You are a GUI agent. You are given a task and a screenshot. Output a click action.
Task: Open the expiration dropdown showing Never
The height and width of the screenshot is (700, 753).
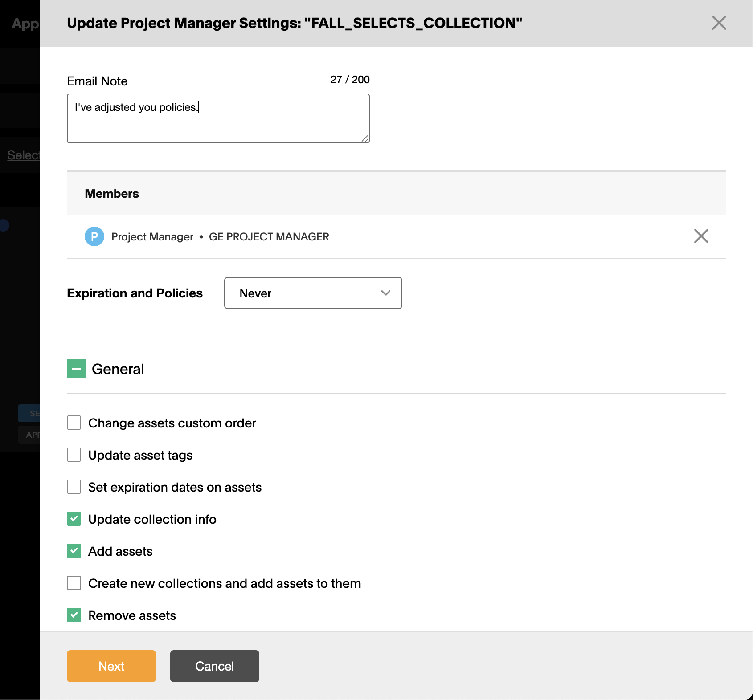[x=313, y=293]
